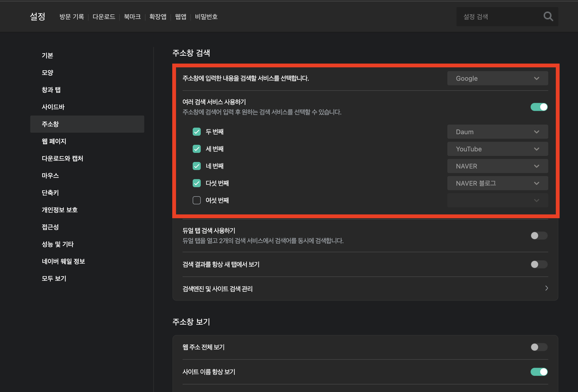Open 단축키 settings in sidebar
This screenshot has height=392, width=578.
click(x=50, y=193)
